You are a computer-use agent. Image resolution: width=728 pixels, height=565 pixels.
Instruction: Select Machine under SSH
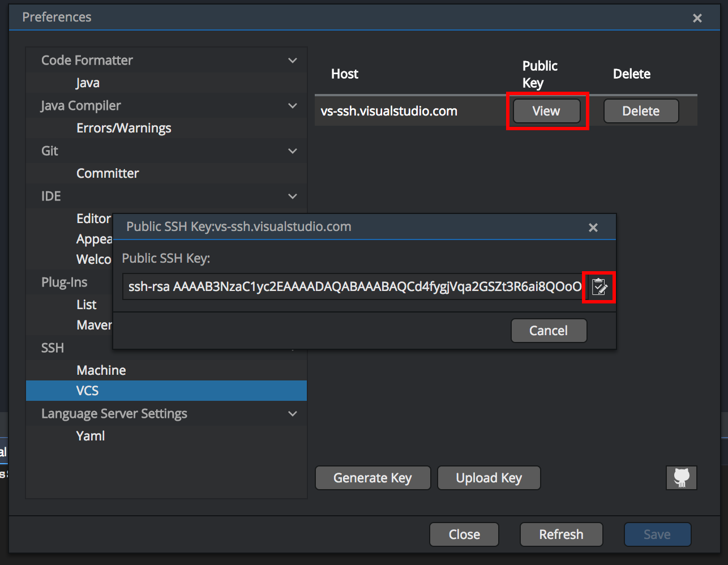[x=101, y=370]
